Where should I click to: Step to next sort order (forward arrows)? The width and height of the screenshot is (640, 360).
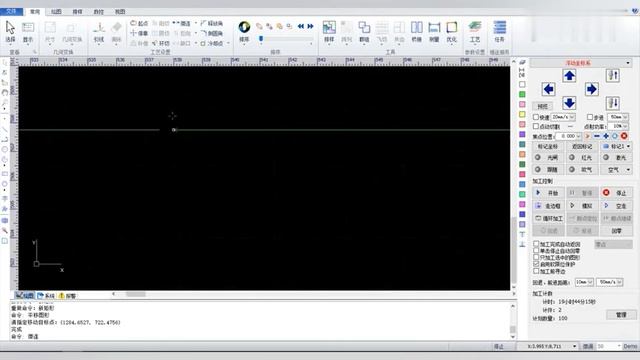[x=311, y=26]
